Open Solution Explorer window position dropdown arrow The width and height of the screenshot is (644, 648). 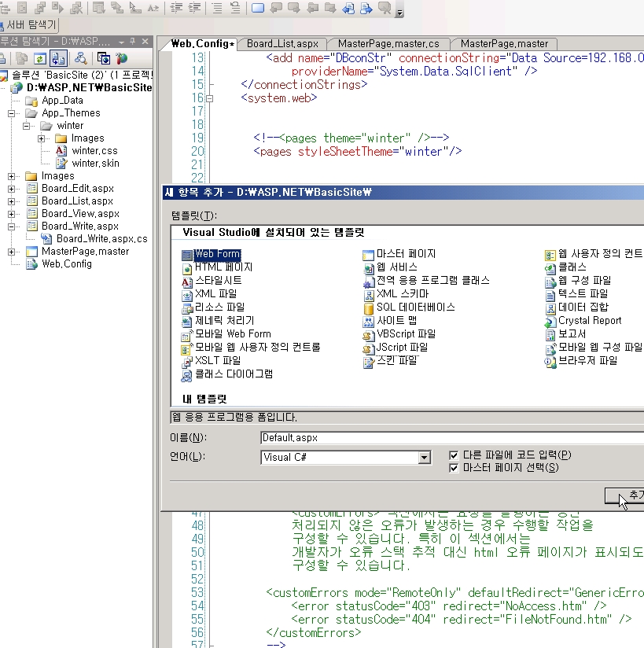122,42
